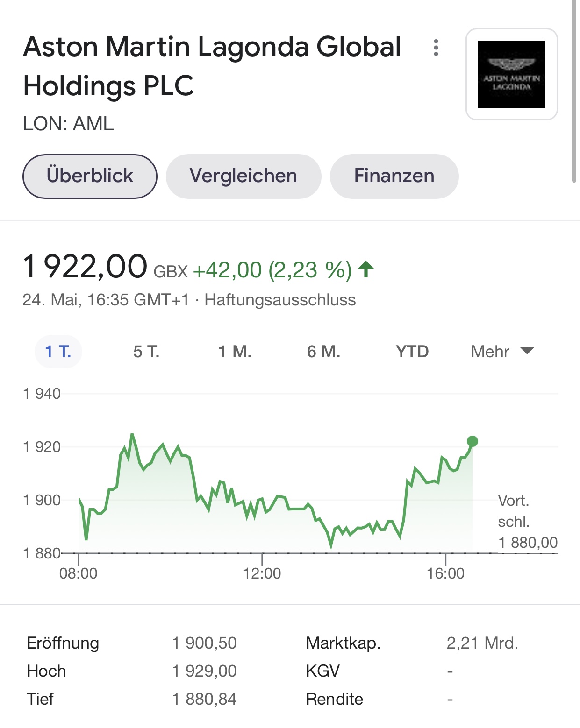580x728 pixels.
Task: Choose the 1 M. chart range
Action: tap(235, 351)
